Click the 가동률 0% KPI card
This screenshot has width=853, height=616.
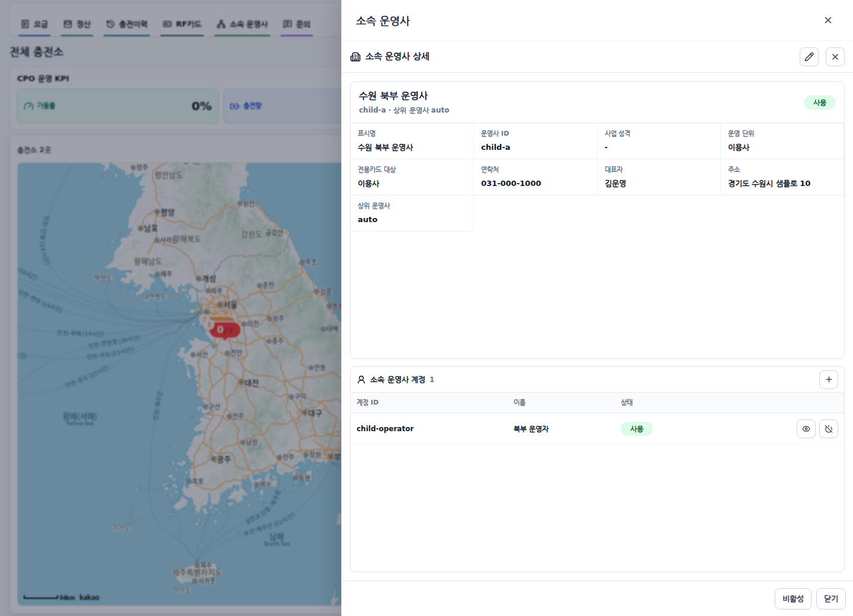tap(118, 106)
